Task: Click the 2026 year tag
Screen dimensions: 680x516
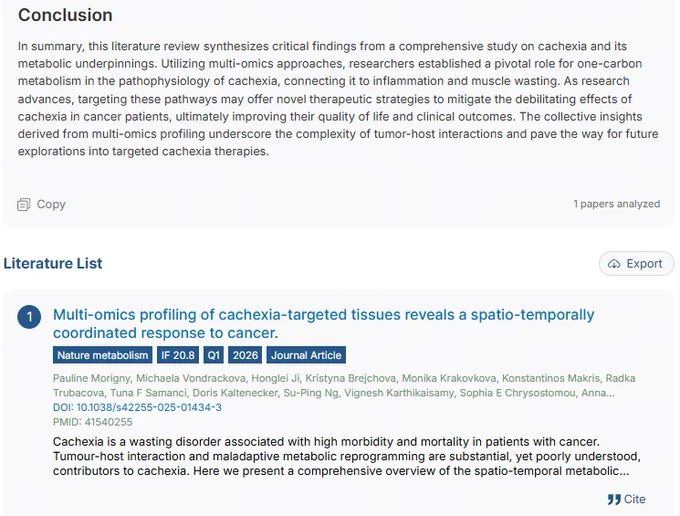Action: 245,355
